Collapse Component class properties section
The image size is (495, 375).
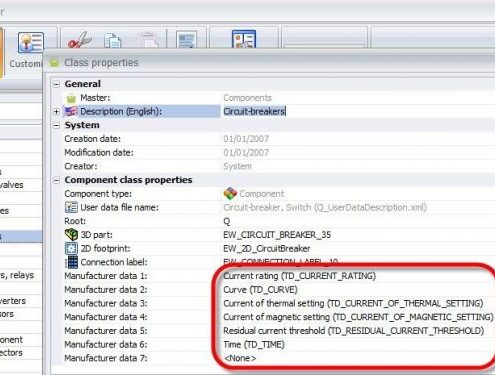[57, 180]
